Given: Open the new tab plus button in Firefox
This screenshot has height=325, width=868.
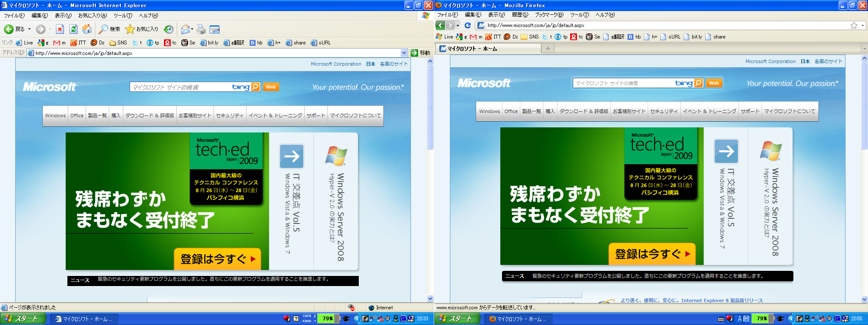Looking at the screenshot, I should (548, 49).
